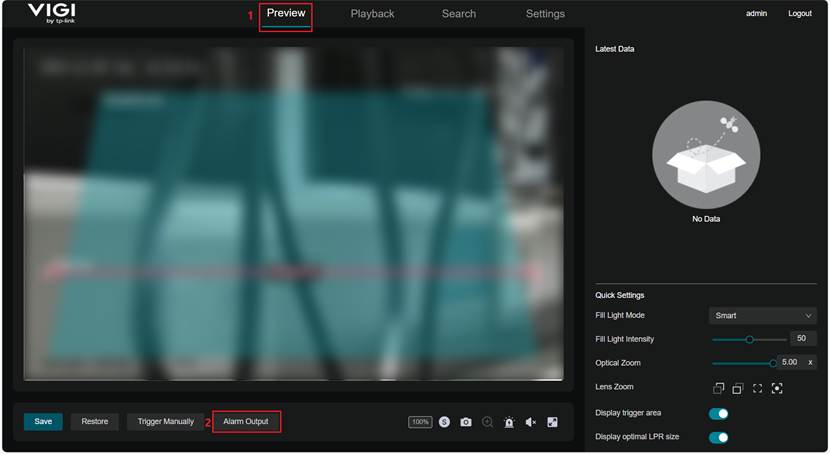Open the Search tab
The height and width of the screenshot is (454, 830).
tap(459, 14)
